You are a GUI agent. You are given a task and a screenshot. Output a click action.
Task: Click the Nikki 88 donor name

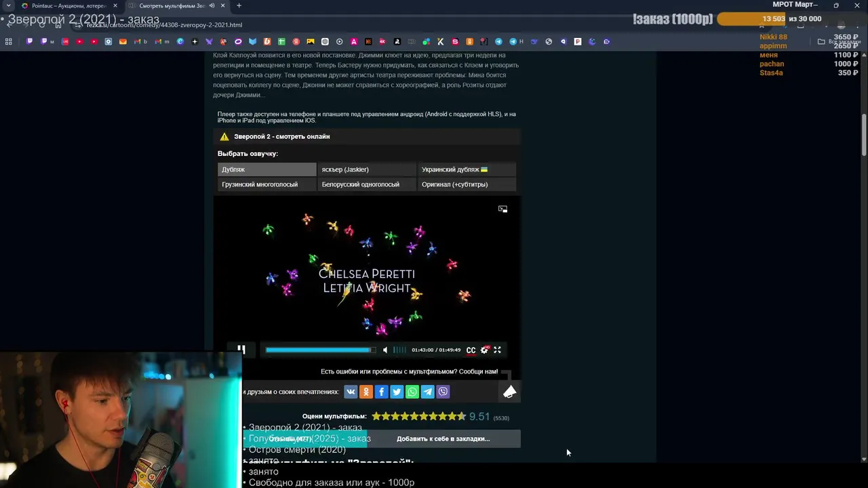(x=773, y=37)
